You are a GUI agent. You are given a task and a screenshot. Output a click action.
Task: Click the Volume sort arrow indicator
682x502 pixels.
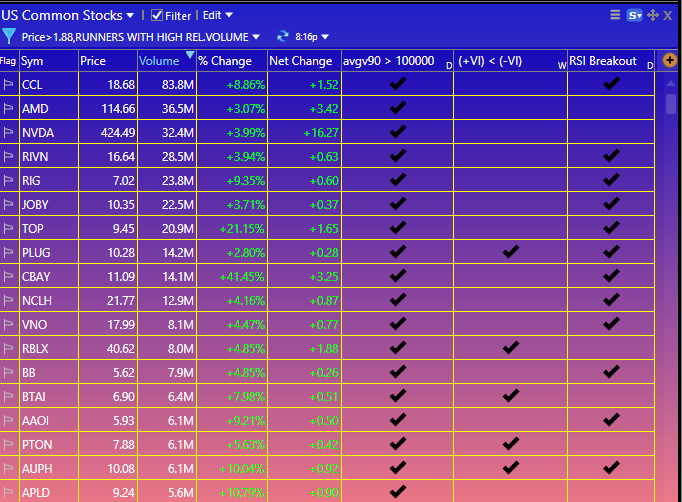190,54
